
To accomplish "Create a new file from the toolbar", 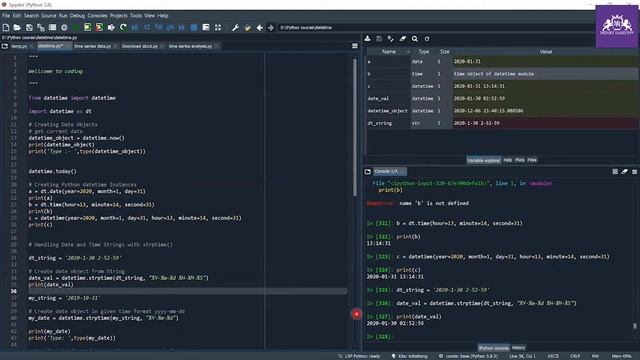I will point(6,27).
